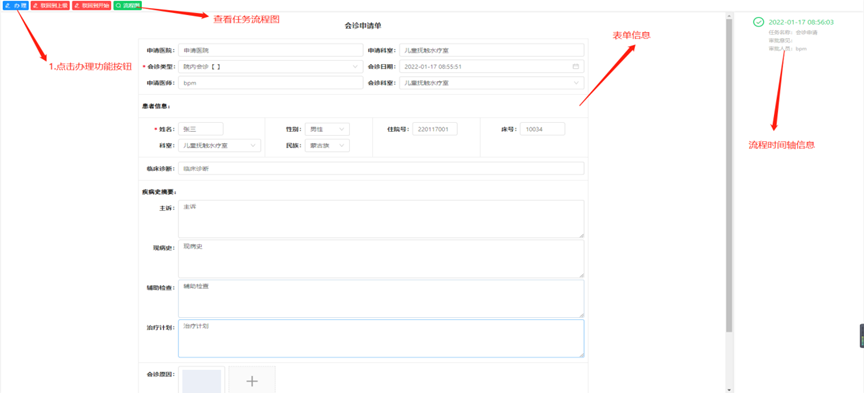Click the 申请医院 input field
864x393 pixels.
271,50
